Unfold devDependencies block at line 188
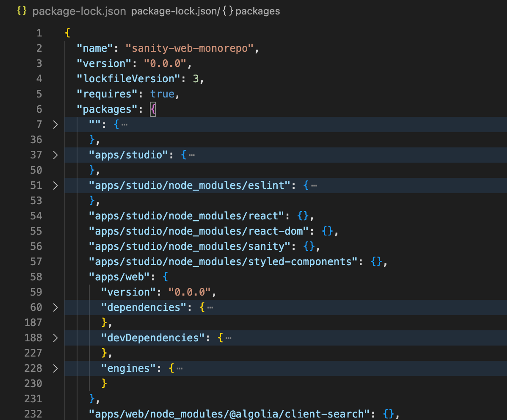Viewport: 507px width, 420px height. tap(55, 338)
